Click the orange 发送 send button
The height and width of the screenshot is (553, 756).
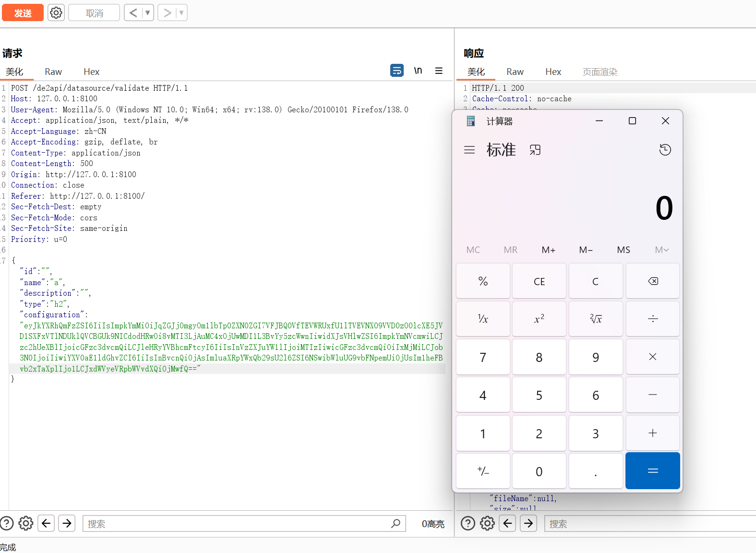coord(23,13)
